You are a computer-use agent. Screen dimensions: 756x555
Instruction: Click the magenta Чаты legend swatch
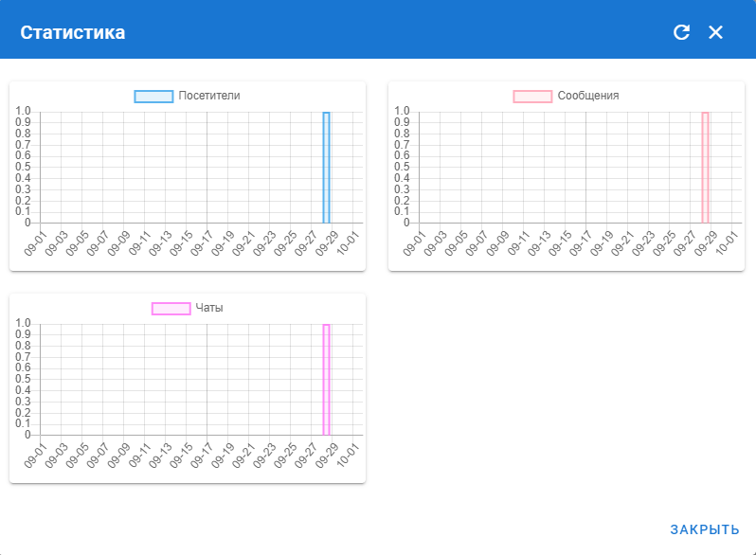(x=171, y=309)
